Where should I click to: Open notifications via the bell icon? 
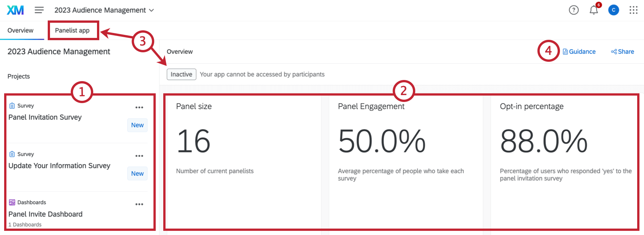coord(594,10)
